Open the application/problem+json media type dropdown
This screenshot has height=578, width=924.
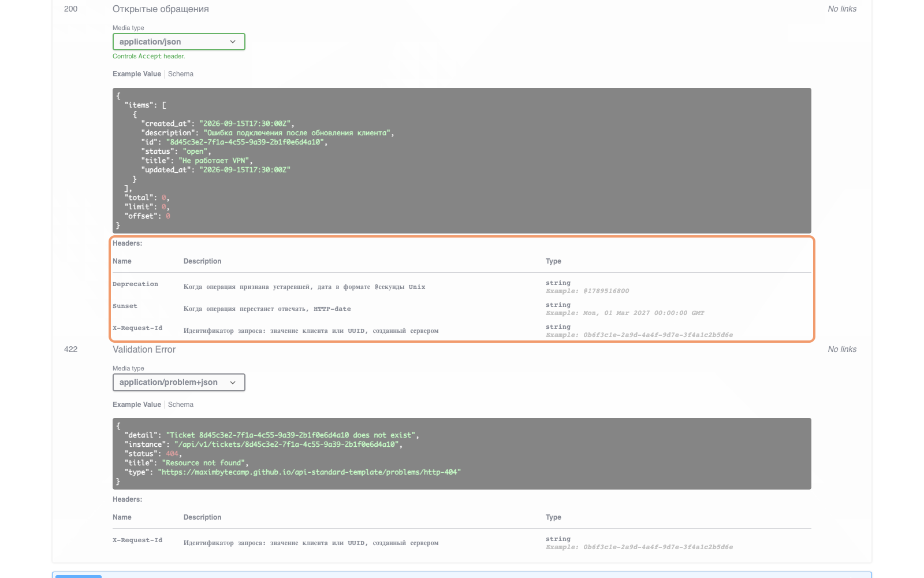[178, 382]
